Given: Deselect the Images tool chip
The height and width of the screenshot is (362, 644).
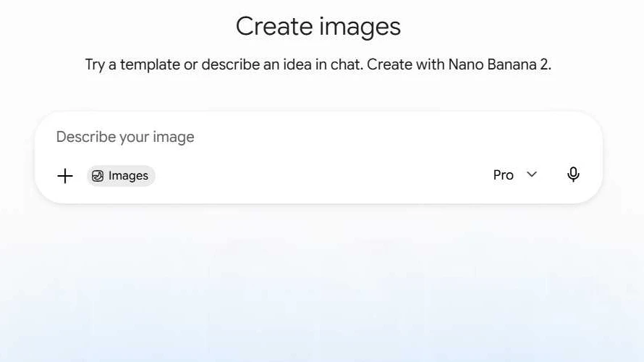Looking at the screenshot, I should [x=121, y=176].
